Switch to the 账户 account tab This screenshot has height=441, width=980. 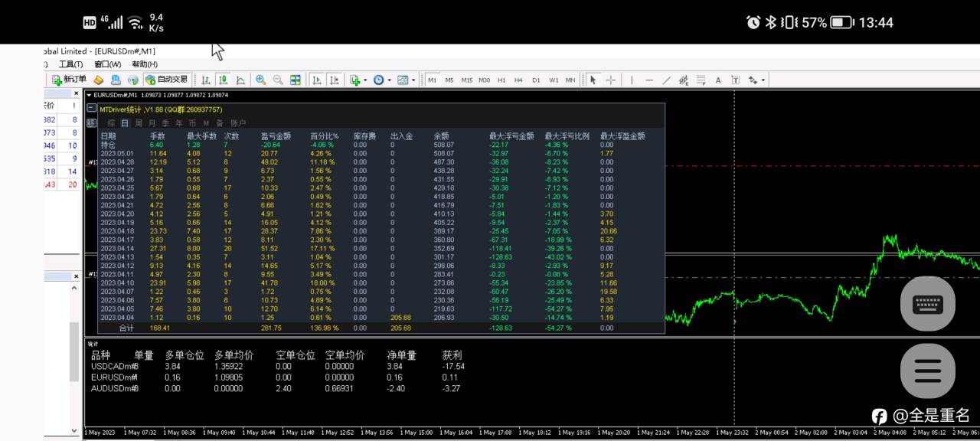pos(238,123)
